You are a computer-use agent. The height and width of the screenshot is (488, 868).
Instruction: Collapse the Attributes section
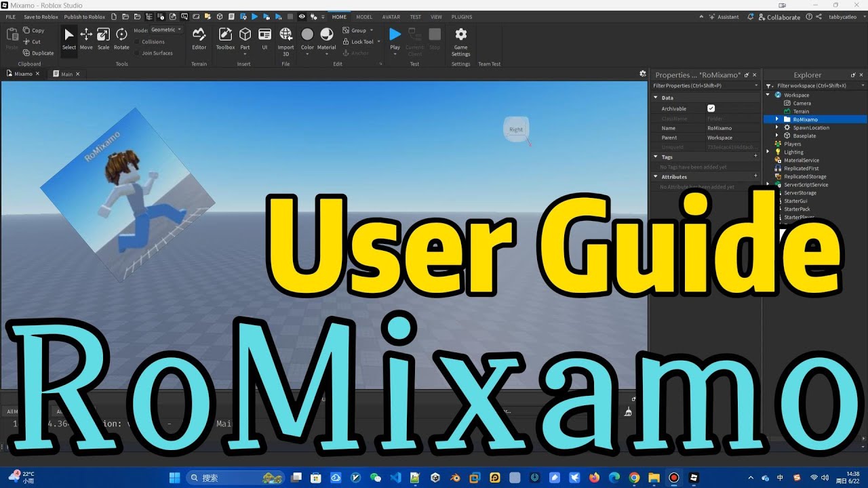[656, 176]
